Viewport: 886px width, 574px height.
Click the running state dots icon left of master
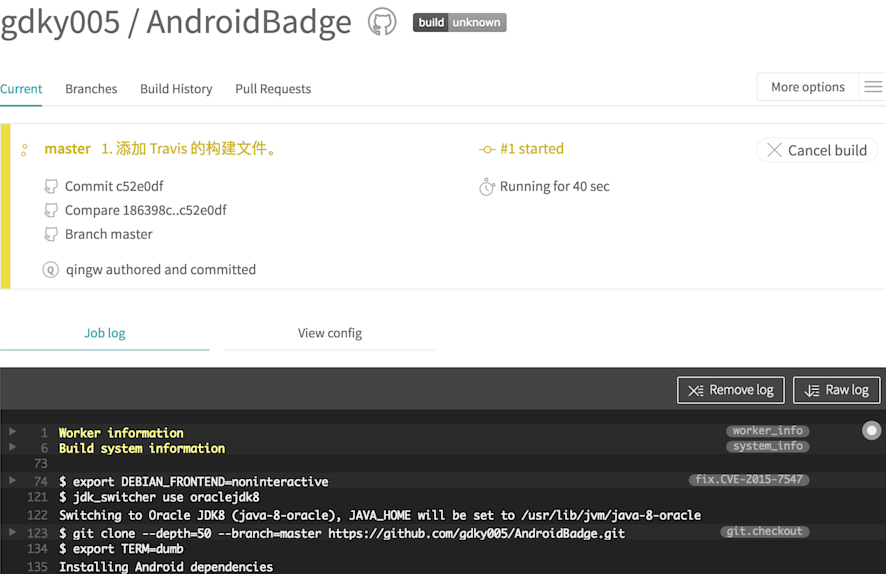point(24,150)
